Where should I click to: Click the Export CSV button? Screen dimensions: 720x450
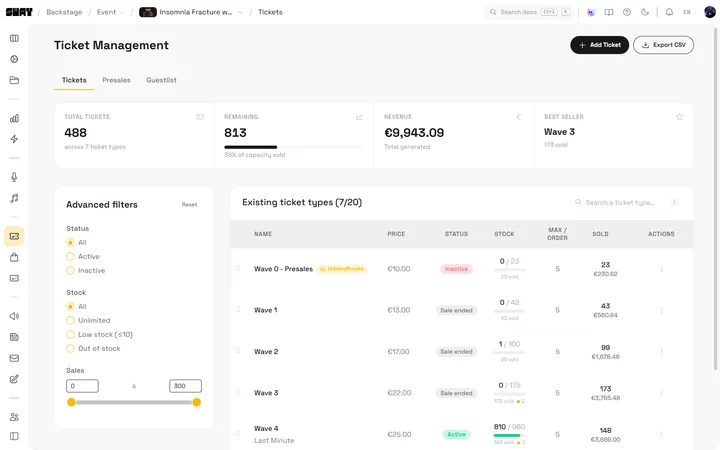(664, 45)
